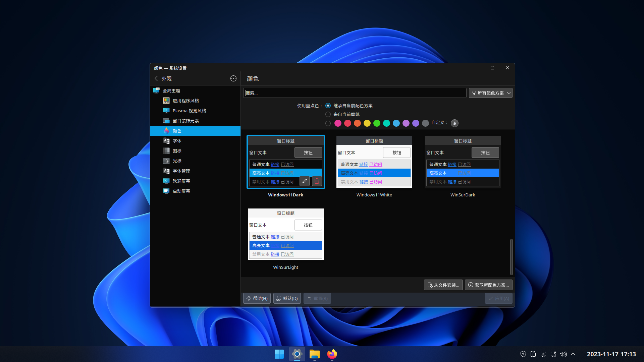
Task: Select the WinSurLight color scheme thumbnail
Action: tap(285, 234)
